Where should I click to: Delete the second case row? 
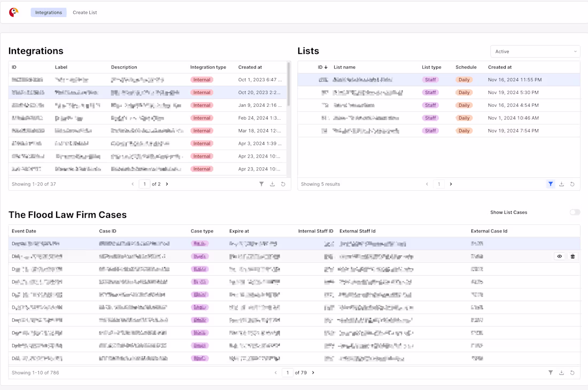point(572,256)
